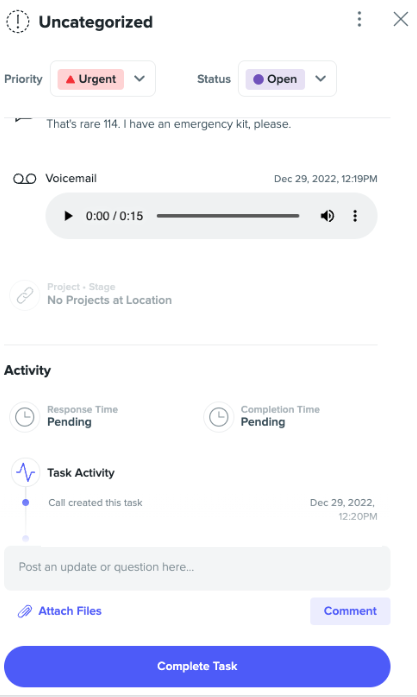Image resolution: width=417 pixels, height=697 pixels.
Task: Play the voicemail recording
Action: 68,216
